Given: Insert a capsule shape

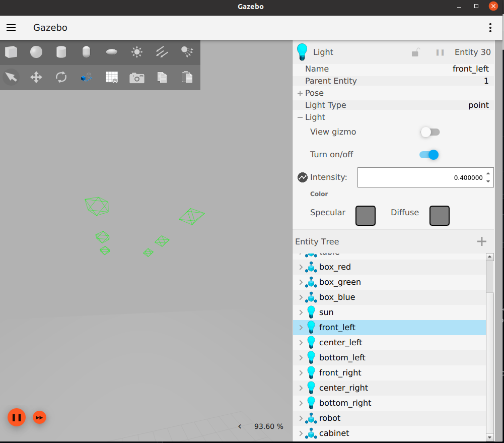Looking at the screenshot, I should click(86, 52).
